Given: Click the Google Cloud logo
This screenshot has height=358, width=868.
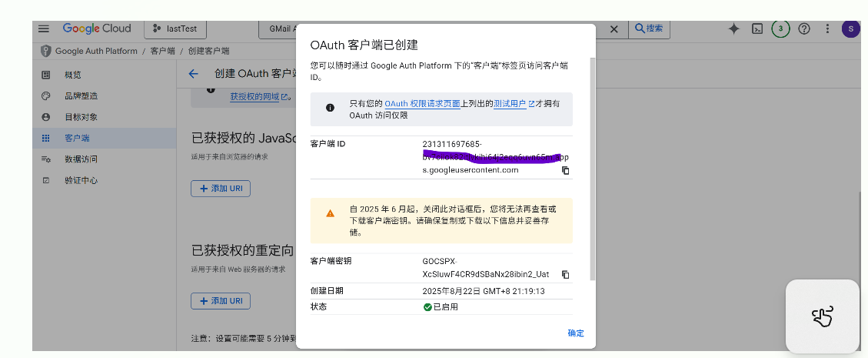Looking at the screenshot, I should (x=97, y=28).
